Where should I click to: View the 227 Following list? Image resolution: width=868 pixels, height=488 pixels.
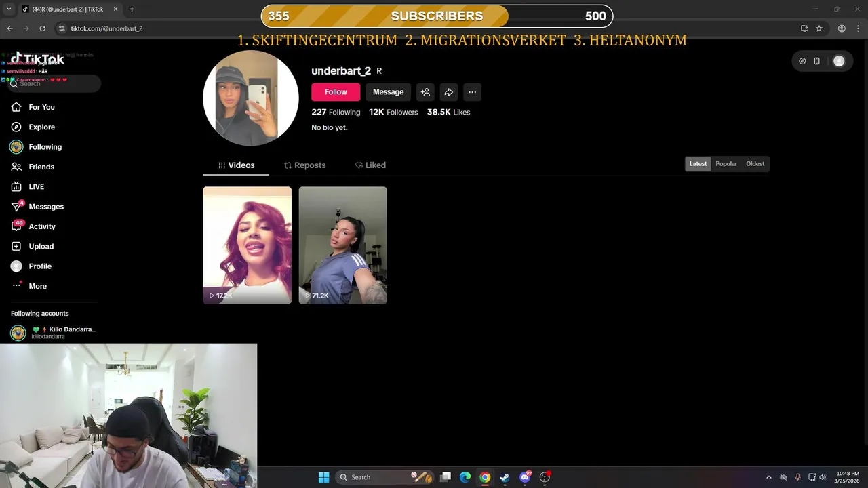[336, 112]
